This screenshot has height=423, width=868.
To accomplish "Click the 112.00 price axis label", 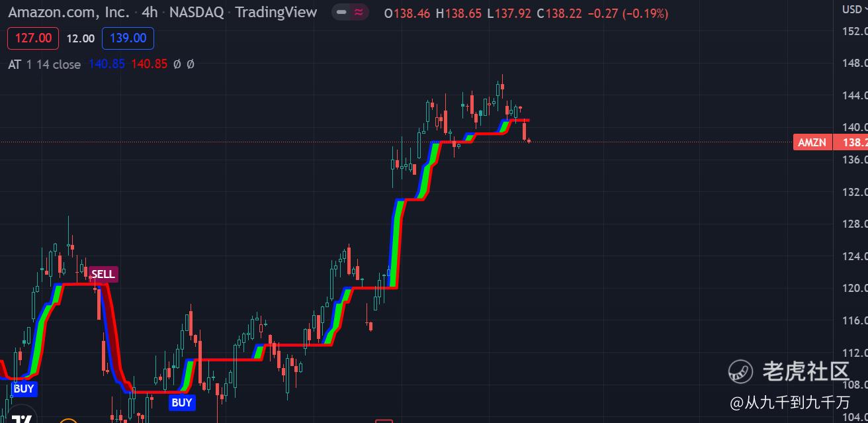I will tap(855, 352).
